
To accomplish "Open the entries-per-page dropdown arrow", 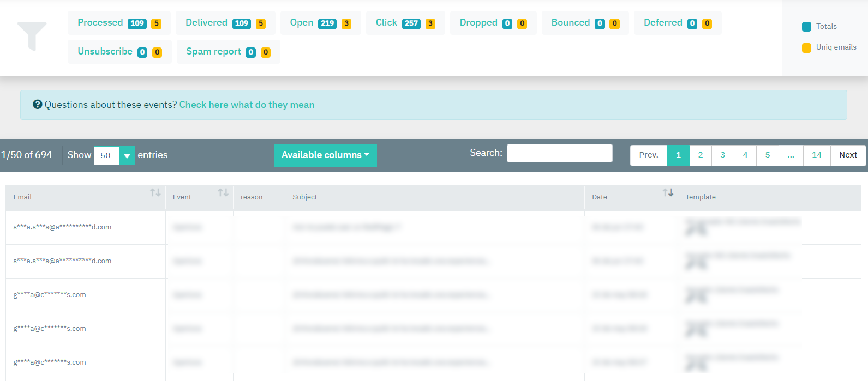I will [127, 156].
